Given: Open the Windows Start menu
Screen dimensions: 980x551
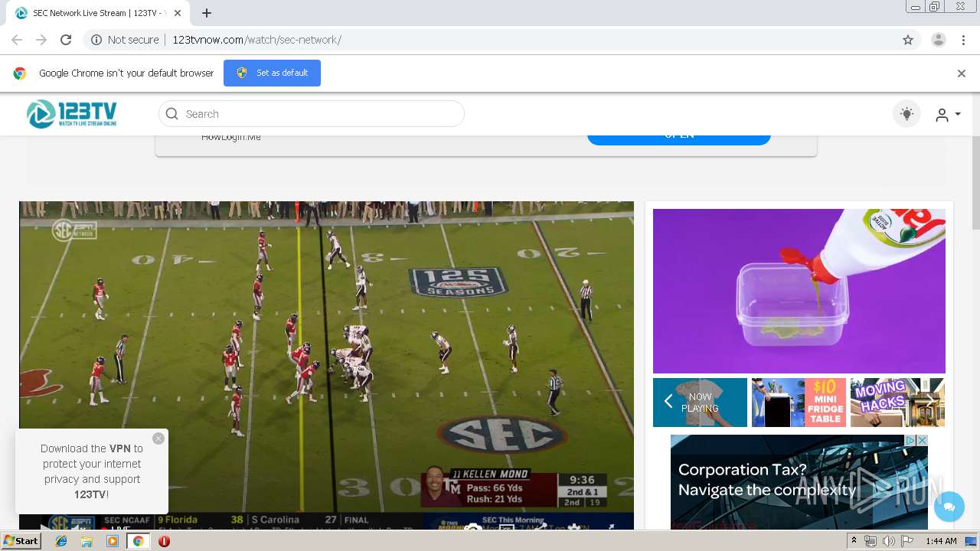Looking at the screenshot, I should 21,540.
